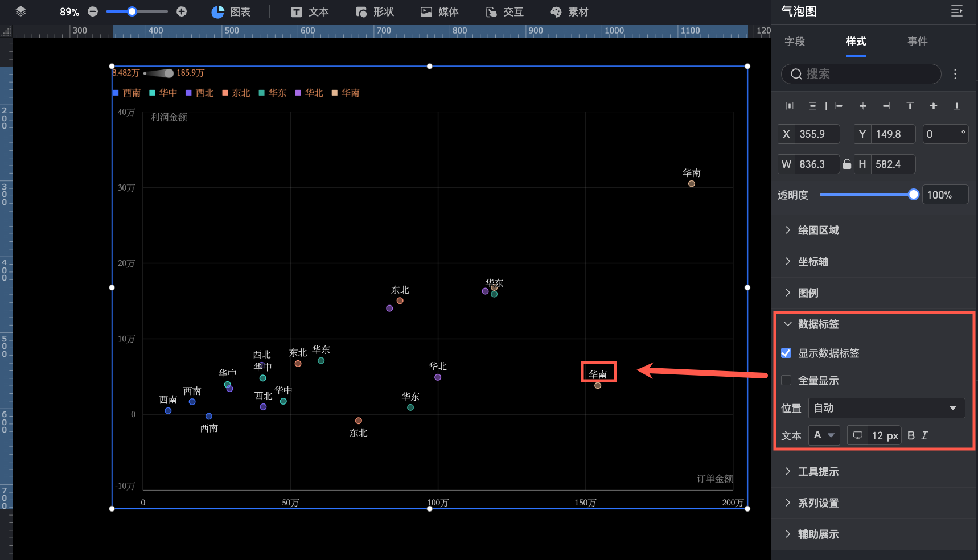Click align right icon
978x560 pixels.
pos(886,106)
